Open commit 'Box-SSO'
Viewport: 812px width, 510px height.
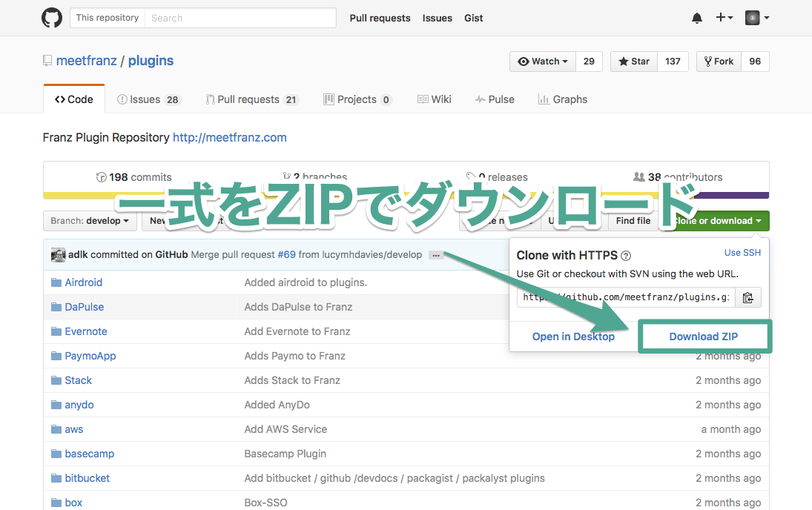[x=265, y=503]
